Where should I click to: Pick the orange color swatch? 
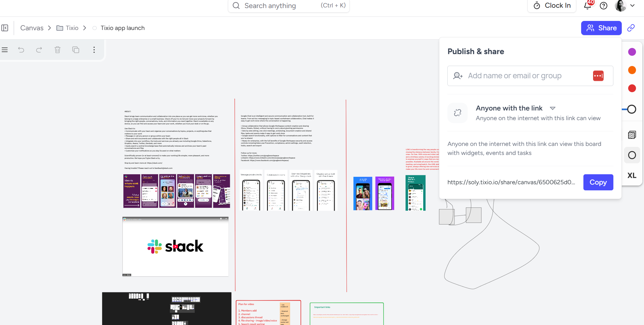632,70
